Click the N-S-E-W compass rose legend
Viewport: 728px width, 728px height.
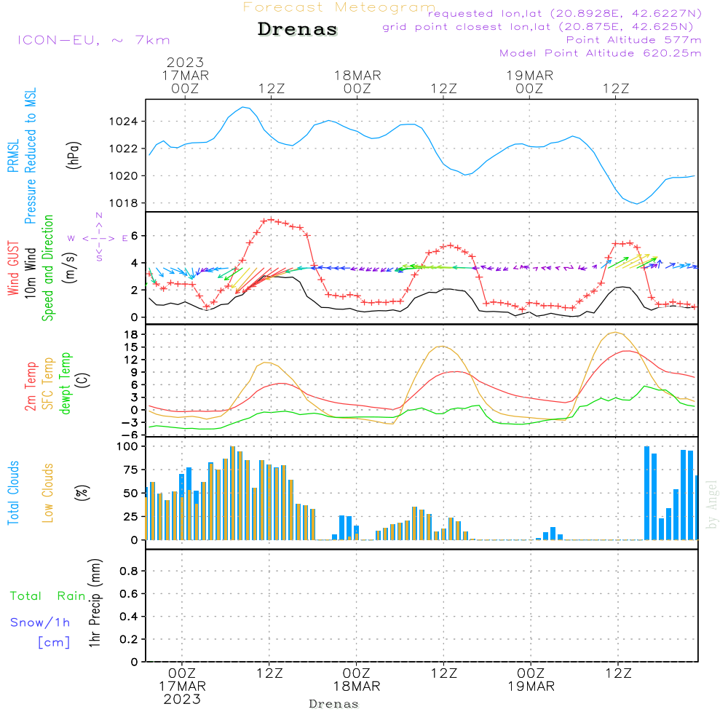[x=98, y=238]
